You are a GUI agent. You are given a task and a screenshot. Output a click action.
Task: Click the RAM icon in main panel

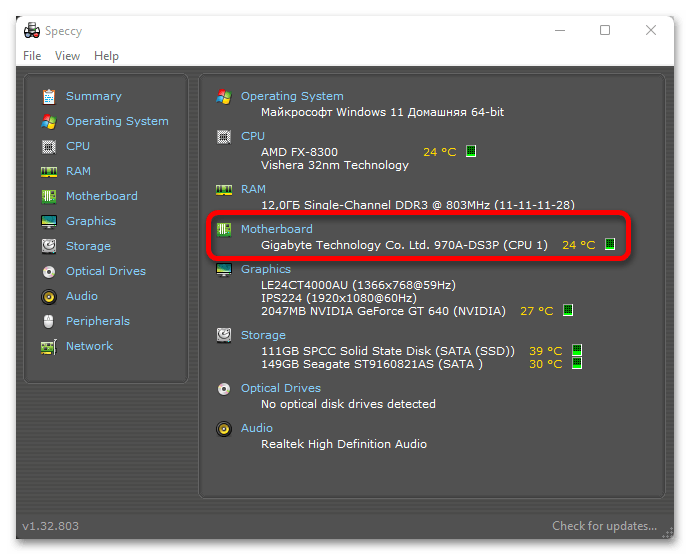224,190
